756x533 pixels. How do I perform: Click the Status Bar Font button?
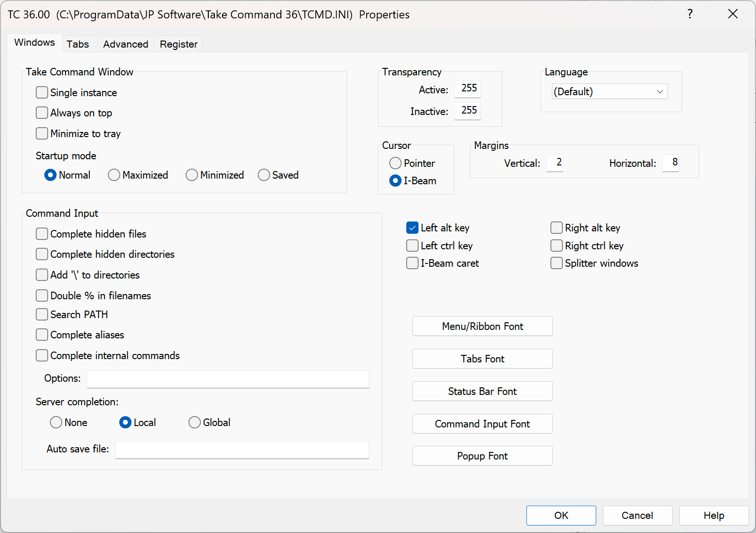[483, 391]
